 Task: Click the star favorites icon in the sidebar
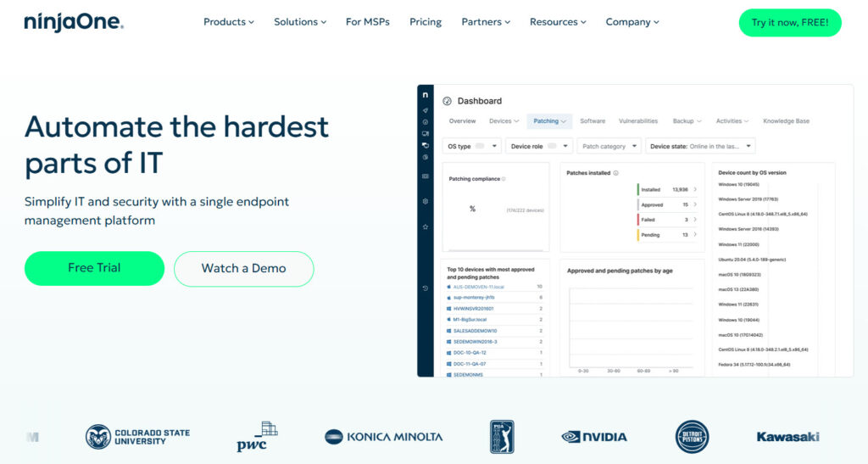click(426, 226)
